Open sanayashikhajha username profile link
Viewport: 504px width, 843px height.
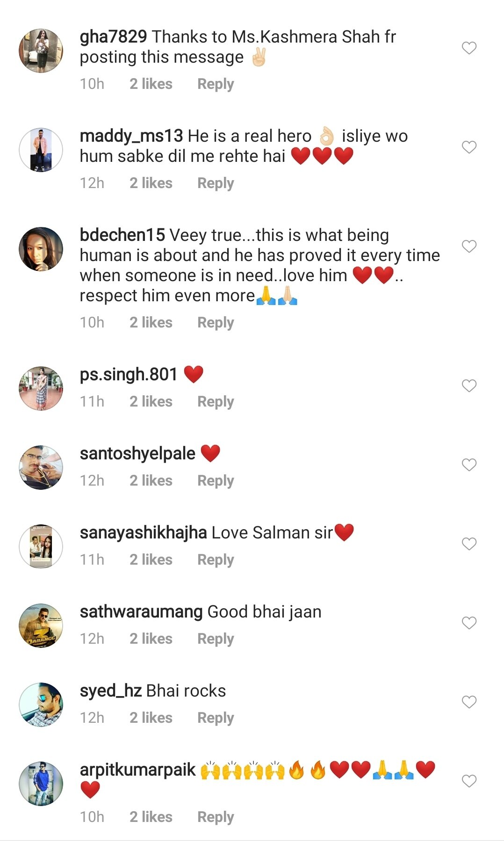143,533
